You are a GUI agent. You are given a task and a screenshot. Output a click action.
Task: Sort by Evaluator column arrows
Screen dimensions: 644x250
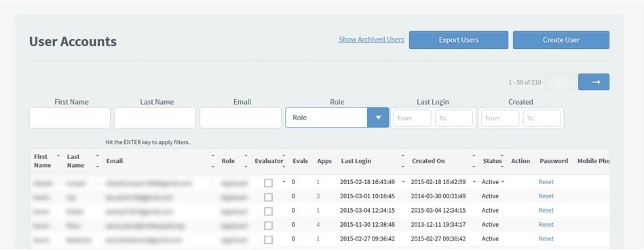284,161
